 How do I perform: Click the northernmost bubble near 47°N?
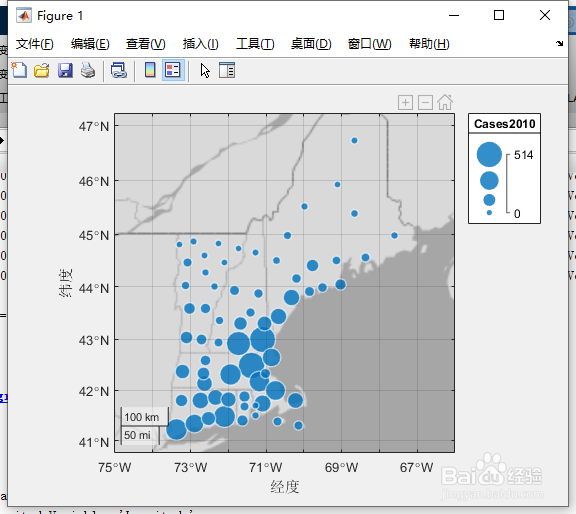pyautogui.click(x=354, y=140)
